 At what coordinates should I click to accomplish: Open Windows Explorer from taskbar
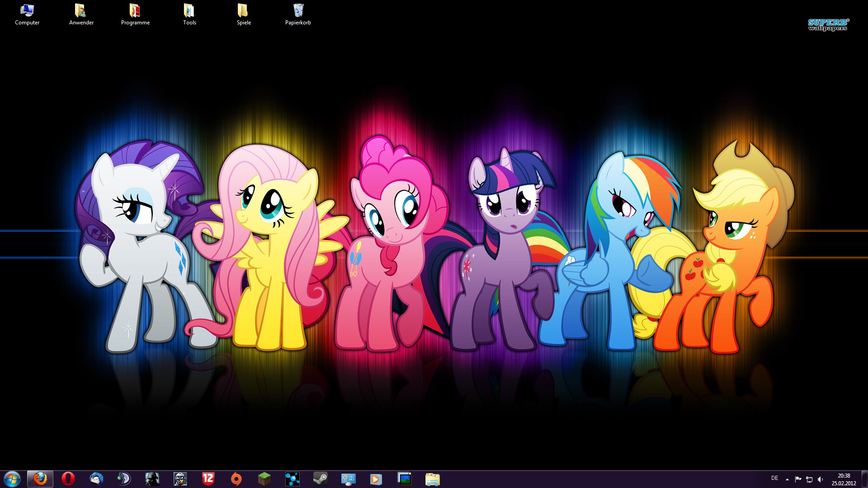tap(433, 479)
